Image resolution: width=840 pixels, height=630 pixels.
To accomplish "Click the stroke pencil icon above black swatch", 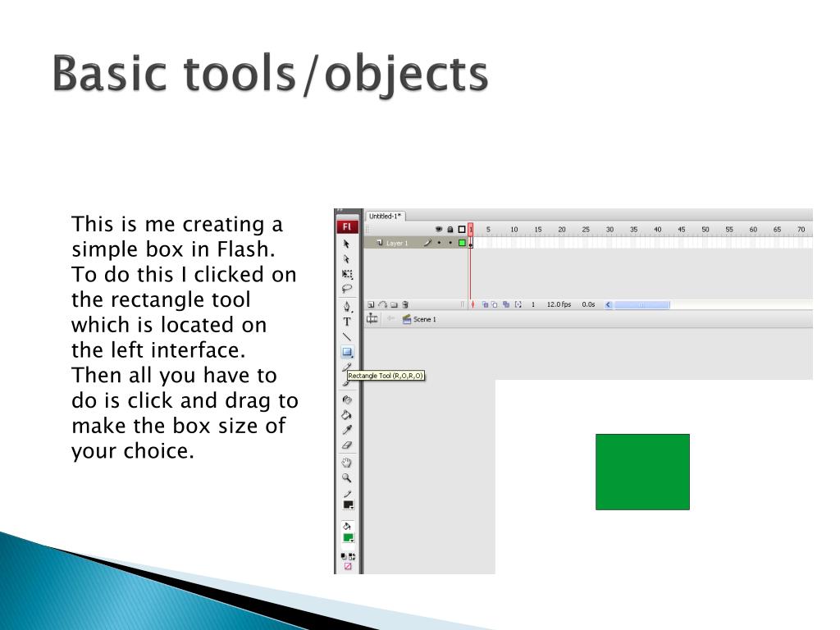I will click(x=347, y=494).
